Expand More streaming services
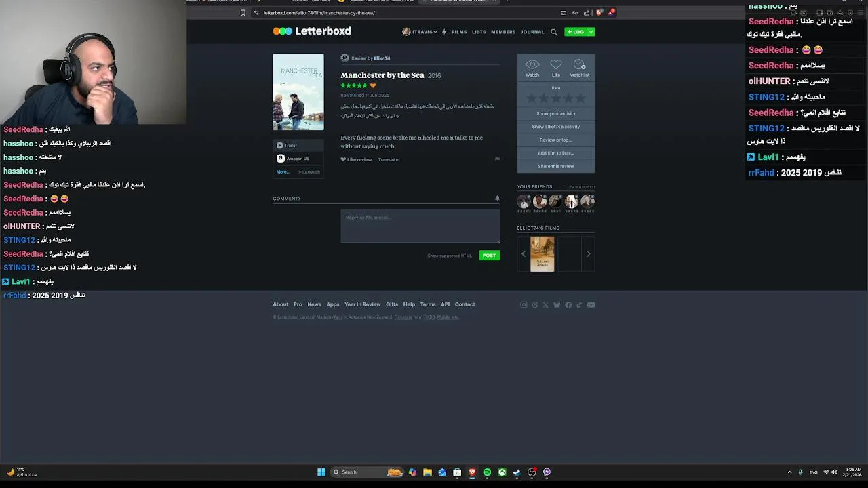The image size is (868, 488). 283,172
